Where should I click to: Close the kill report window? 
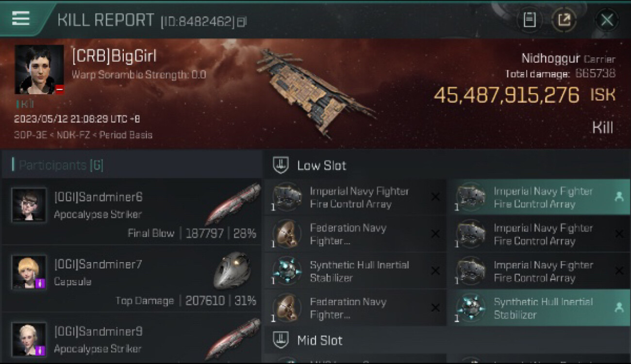click(x=607, y=20)
